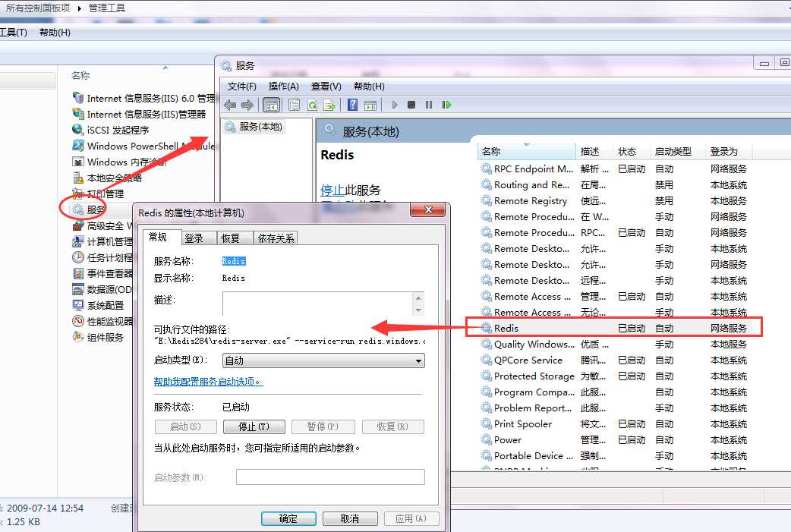Open 帮助(H) menu in Services window
Screen dimensions: 791x532
369,87
